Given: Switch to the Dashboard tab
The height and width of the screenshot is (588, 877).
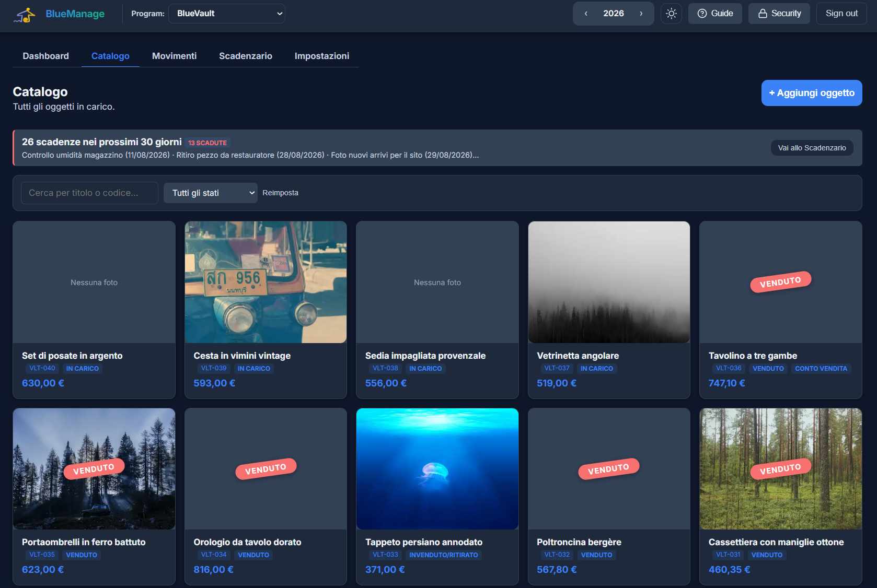Looking at the screenshot, I should click(46, 56).
